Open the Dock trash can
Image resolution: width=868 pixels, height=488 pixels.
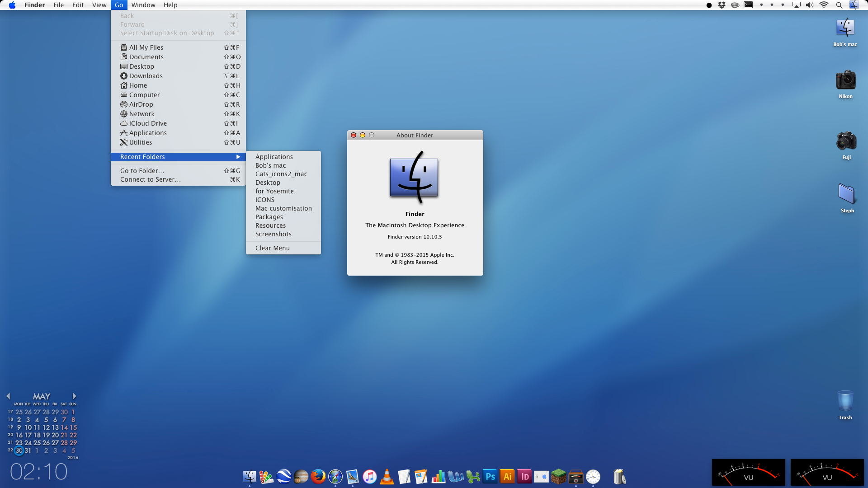619,477
